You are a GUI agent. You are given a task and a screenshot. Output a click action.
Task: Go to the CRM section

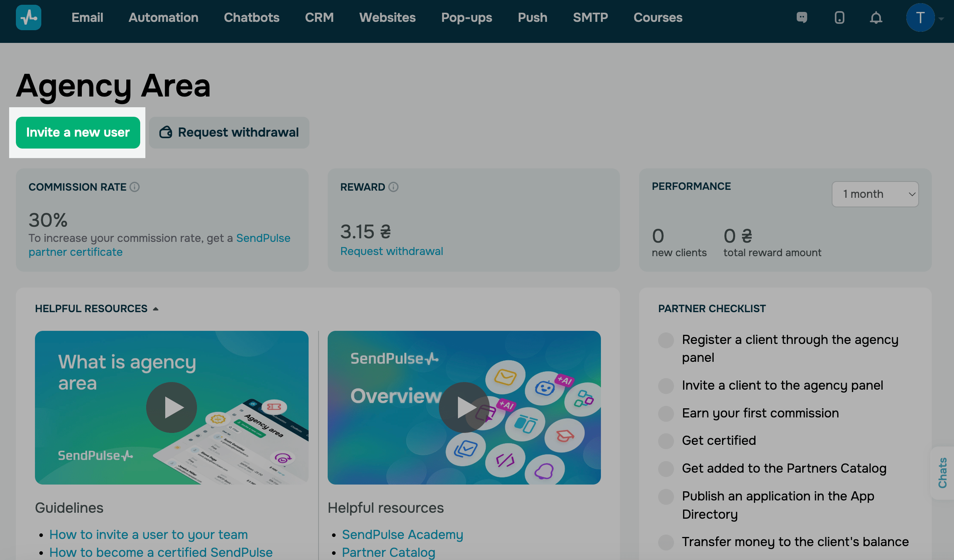click(x=319, y=17)
